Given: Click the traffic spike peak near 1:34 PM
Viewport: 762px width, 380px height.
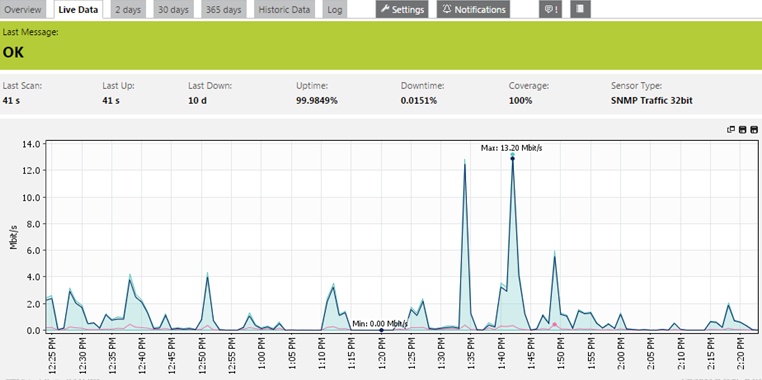Looking at the screenshot, I should [x=465, y=162].
